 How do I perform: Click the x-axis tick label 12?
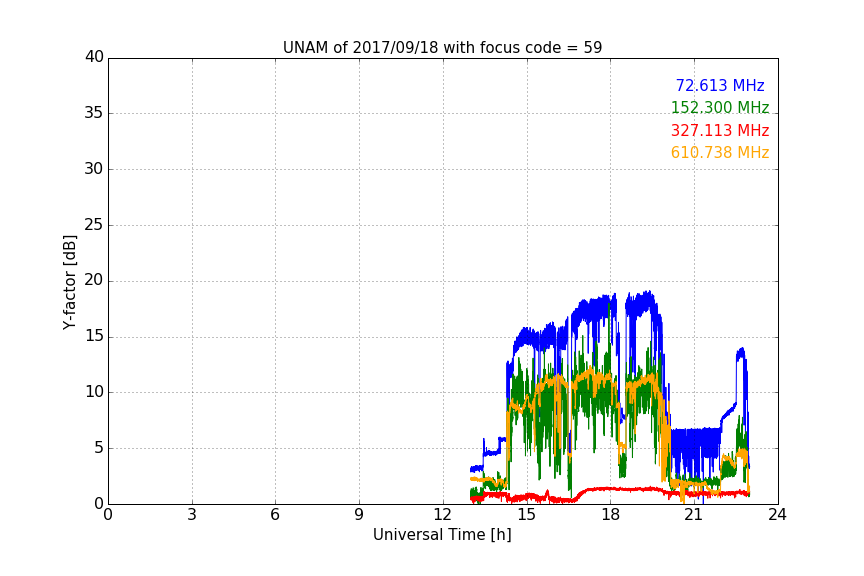(x=442, y=515)
